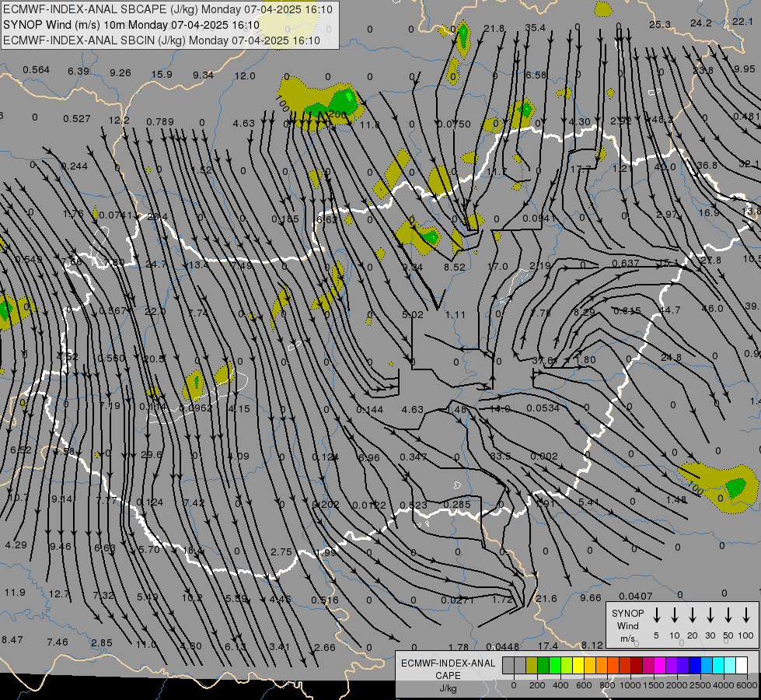Click the SBCAPE title line
The image size is (761, 700).
(x=168, y=9)
